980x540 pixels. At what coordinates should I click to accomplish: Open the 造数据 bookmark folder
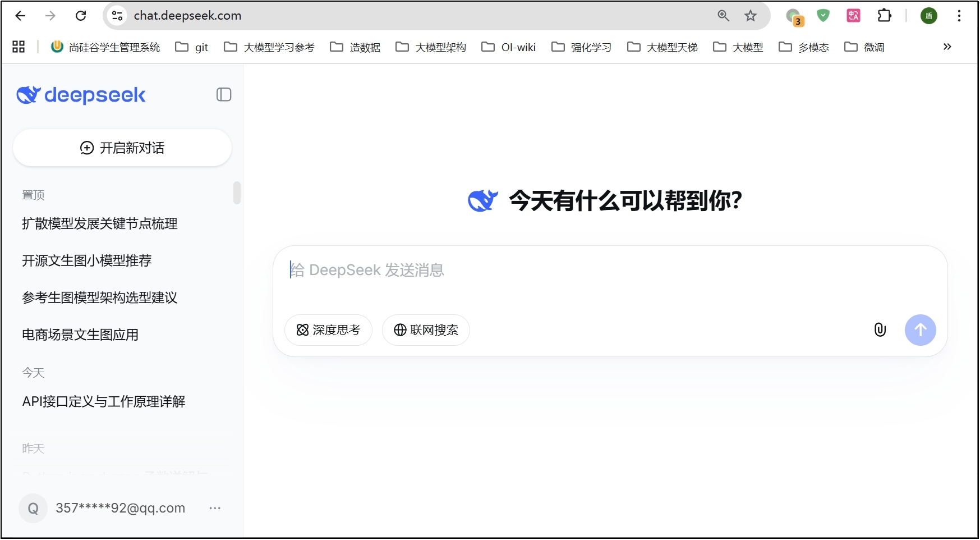click(356, 47)
